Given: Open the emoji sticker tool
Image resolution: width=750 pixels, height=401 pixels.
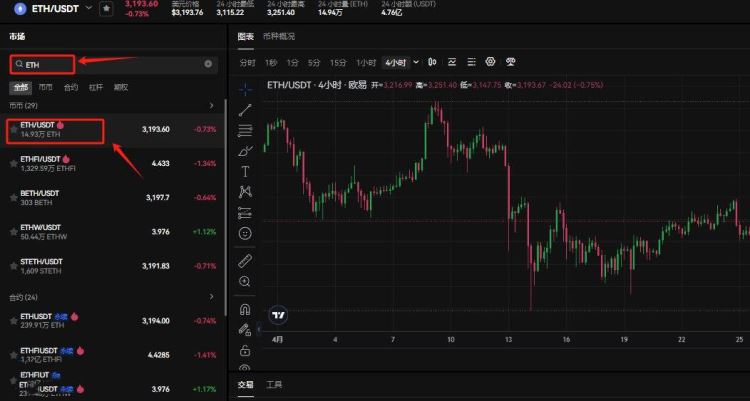Looking at the screenshot, I should tap(246, 232).
